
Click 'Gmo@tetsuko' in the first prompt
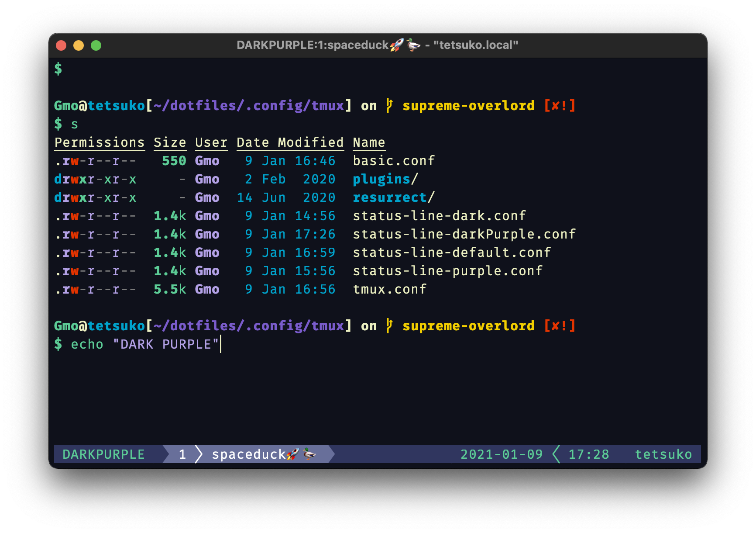coord(99,106)
